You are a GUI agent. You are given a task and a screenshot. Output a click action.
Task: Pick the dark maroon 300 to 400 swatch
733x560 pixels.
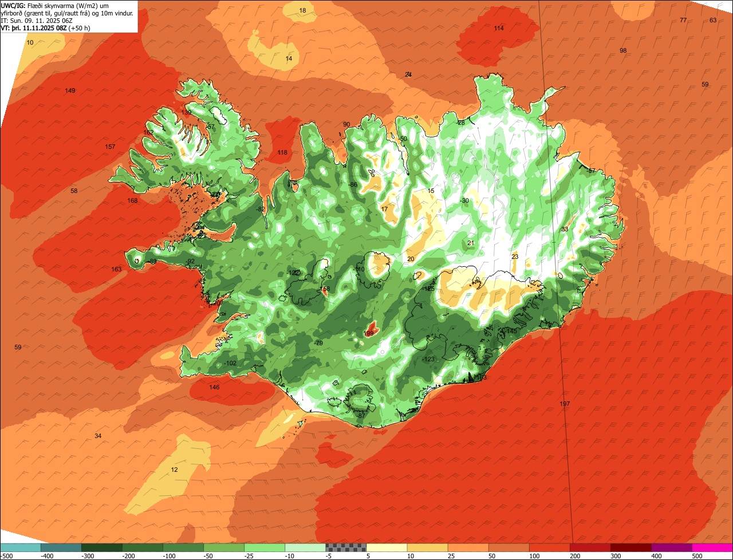point(631,547)
